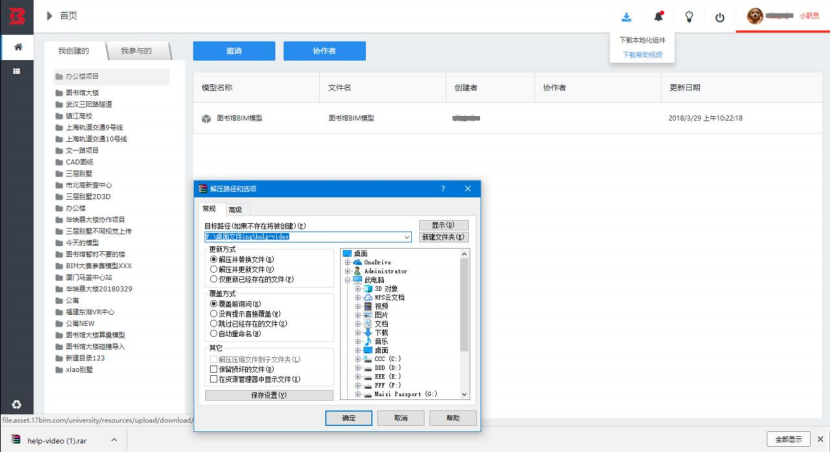Image resolution: width=830 pixels, height=452 pixels.
Task: Open the home icon in the left sidebar
Action: click(x=17, y=47)
